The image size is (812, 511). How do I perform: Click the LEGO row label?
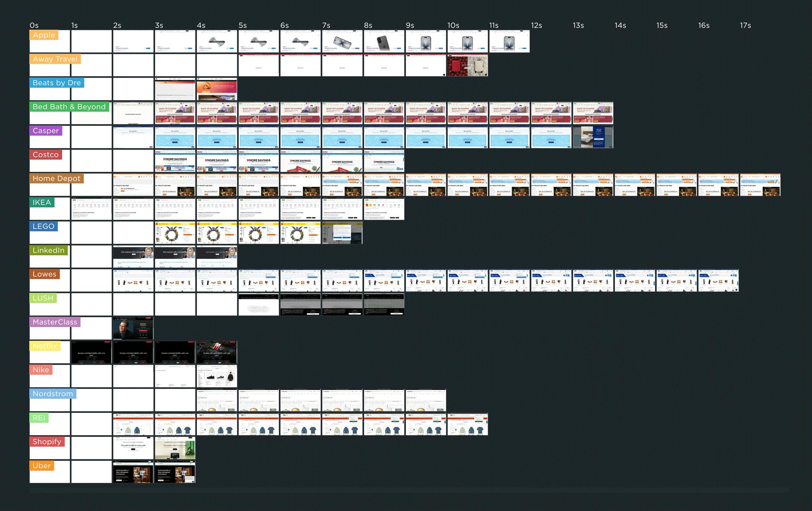point(43,226)
